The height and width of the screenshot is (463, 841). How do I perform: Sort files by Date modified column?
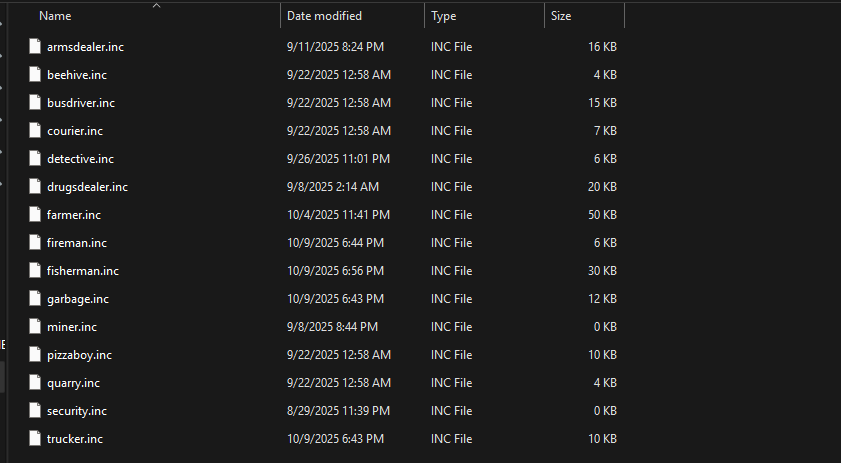click(324, 16)
